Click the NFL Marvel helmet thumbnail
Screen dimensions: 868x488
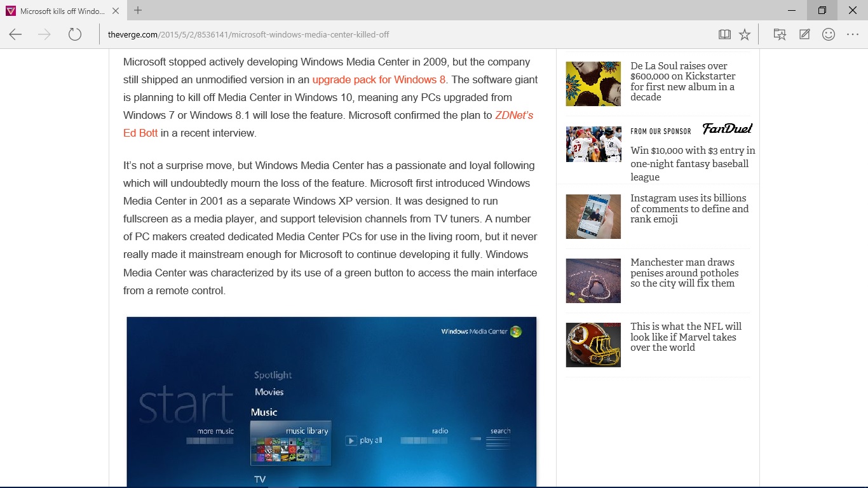[x=593, y=345]
